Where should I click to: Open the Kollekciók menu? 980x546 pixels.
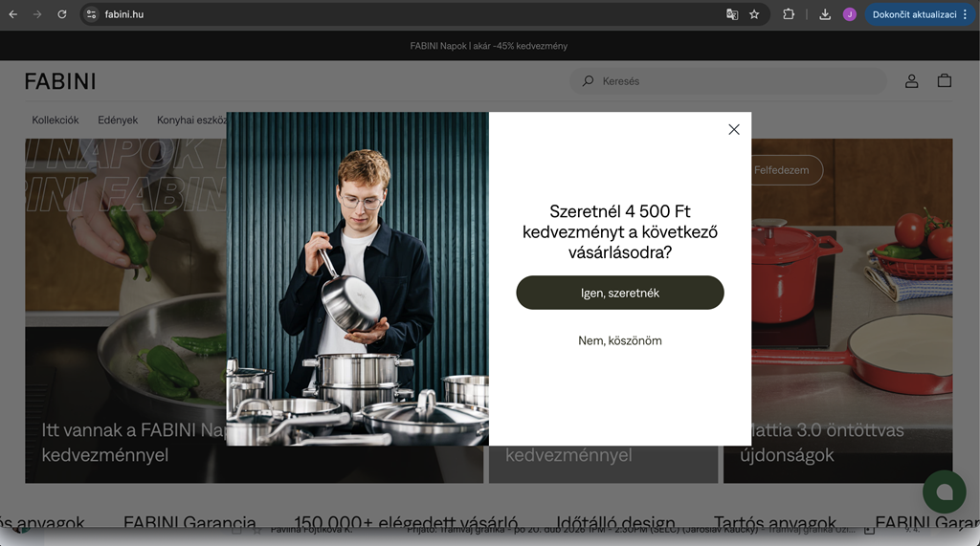pyautogui.click(x=56, y=120)
